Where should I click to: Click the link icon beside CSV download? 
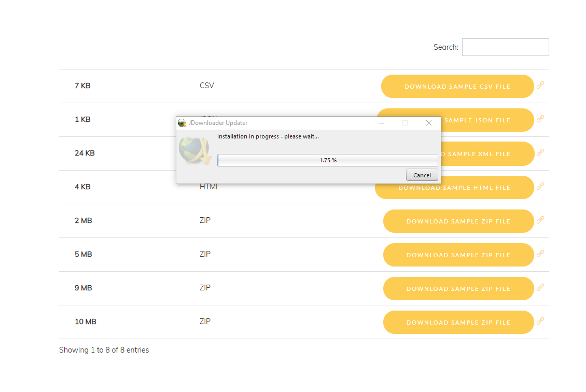[540, 85]
